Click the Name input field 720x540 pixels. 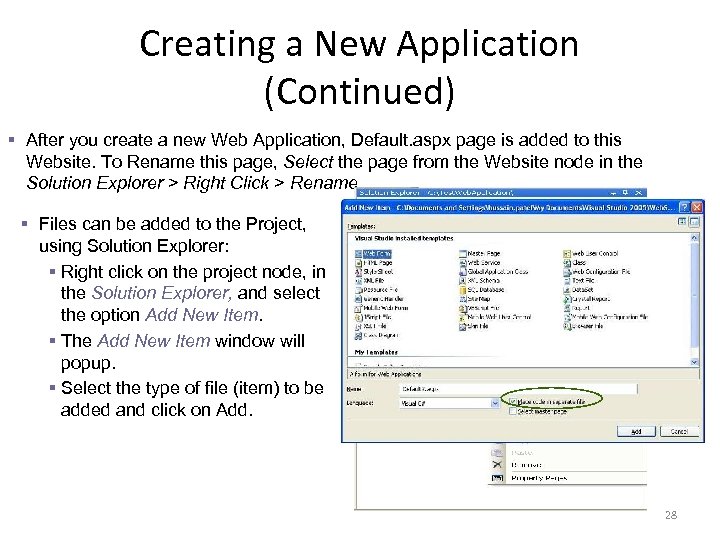pos(518,389)
